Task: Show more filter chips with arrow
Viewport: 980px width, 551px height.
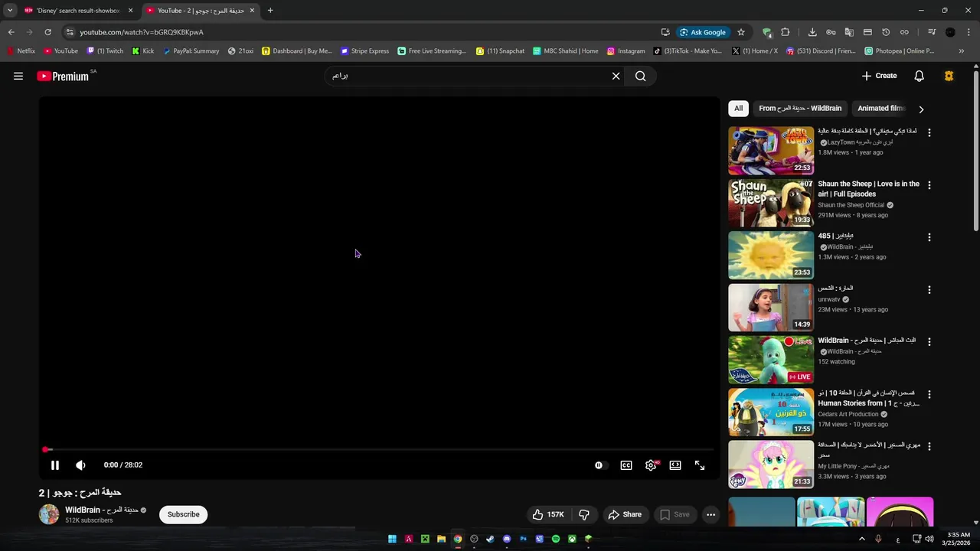Action: 921,109
